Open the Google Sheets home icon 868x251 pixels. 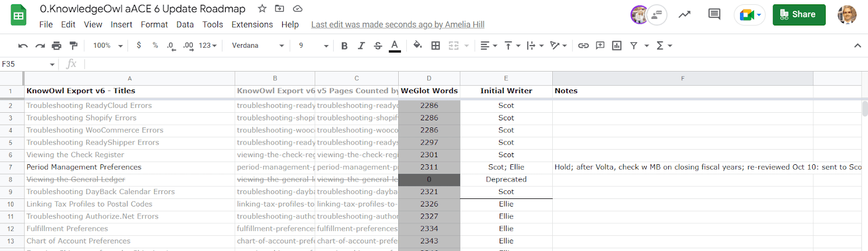coord(18,15)
